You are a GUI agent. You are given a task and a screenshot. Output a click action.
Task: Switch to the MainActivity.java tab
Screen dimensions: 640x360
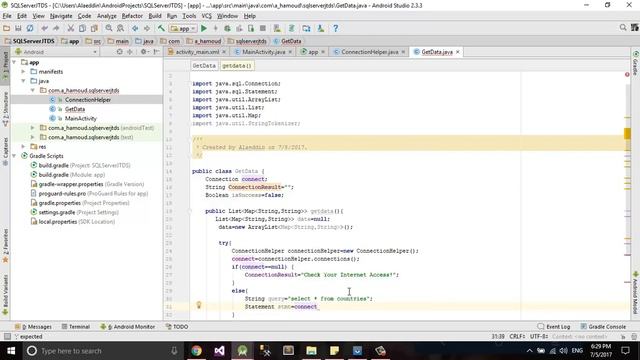pyautogui.click(x=263, y=52)
